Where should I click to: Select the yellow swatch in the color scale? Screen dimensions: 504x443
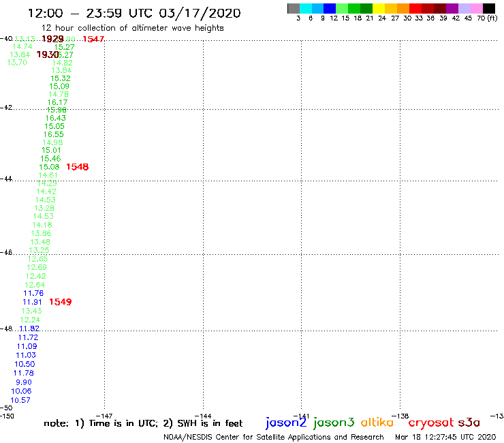pyautogui.click(x=379, y=8)
